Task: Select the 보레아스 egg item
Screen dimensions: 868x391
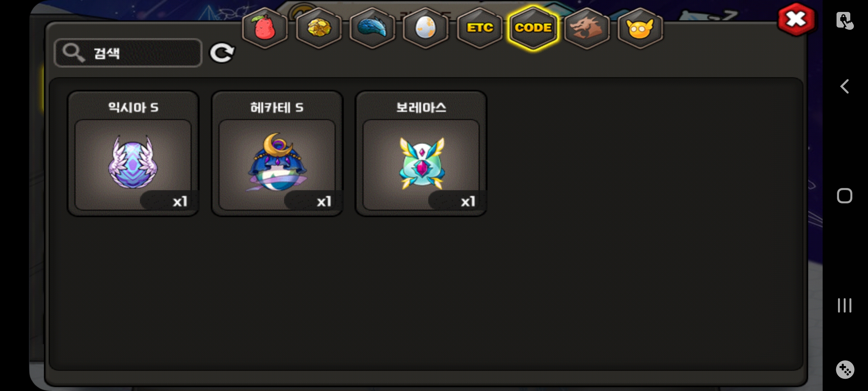Action: pos(421,154)
